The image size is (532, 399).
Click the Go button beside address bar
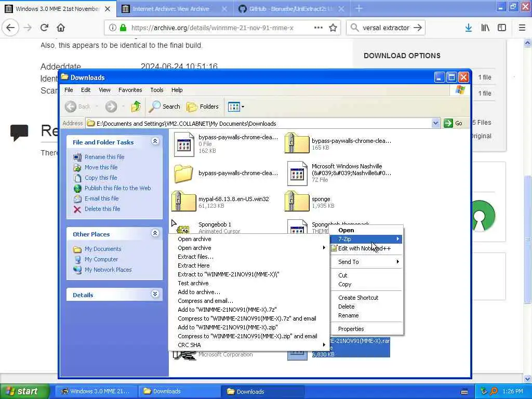click(453, 123)
